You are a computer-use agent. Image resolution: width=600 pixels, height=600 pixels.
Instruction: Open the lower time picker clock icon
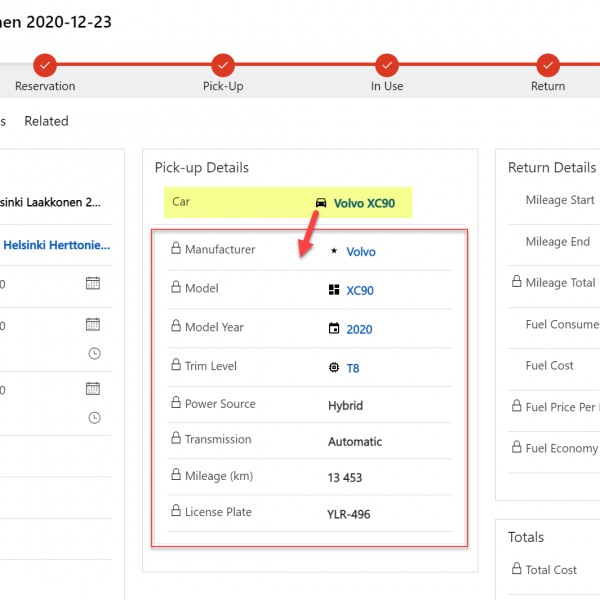tap(95, 417)
